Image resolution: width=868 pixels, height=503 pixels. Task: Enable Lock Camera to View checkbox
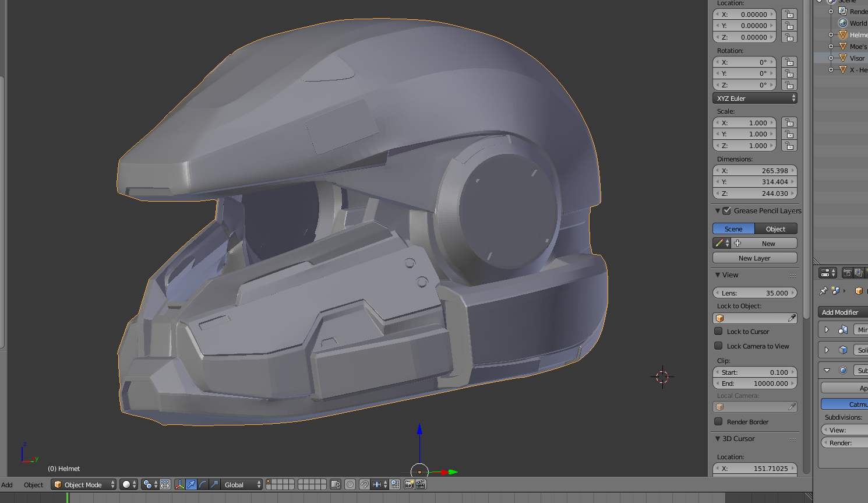(719, 346)
